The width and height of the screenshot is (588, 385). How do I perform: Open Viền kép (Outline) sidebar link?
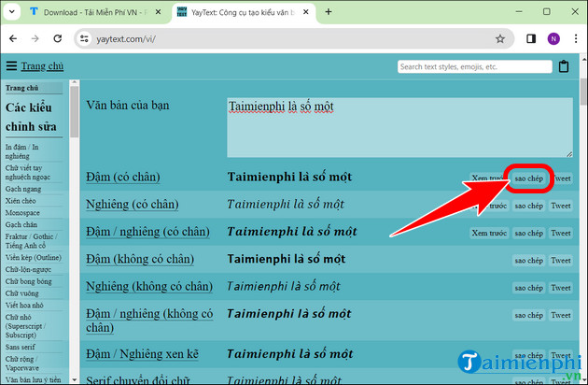pyautogui.click(x=33, y=258)
